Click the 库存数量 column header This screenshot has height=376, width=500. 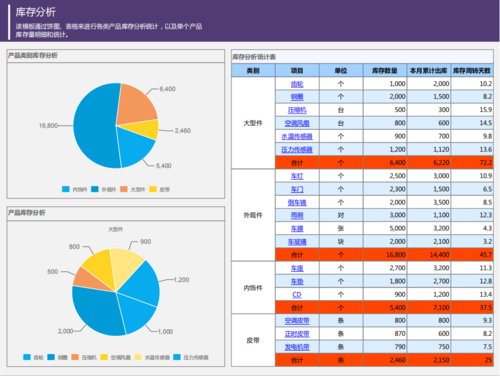click(385, 70)
